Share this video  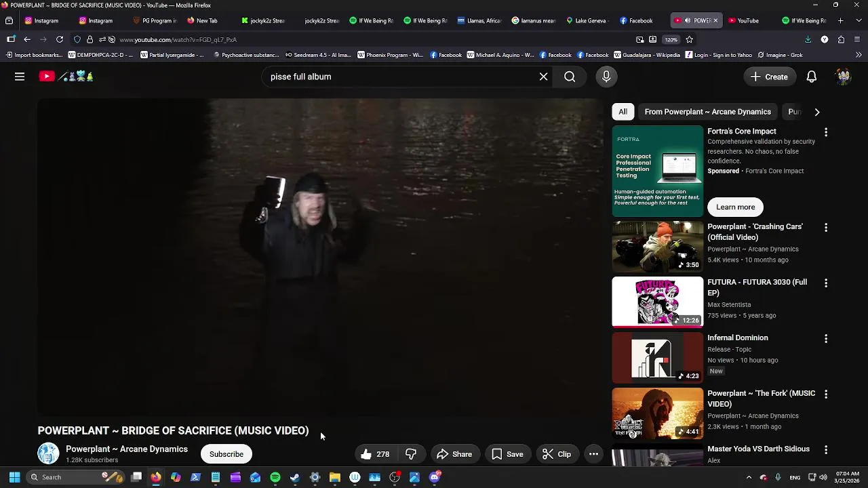click(x=454, y=454)
